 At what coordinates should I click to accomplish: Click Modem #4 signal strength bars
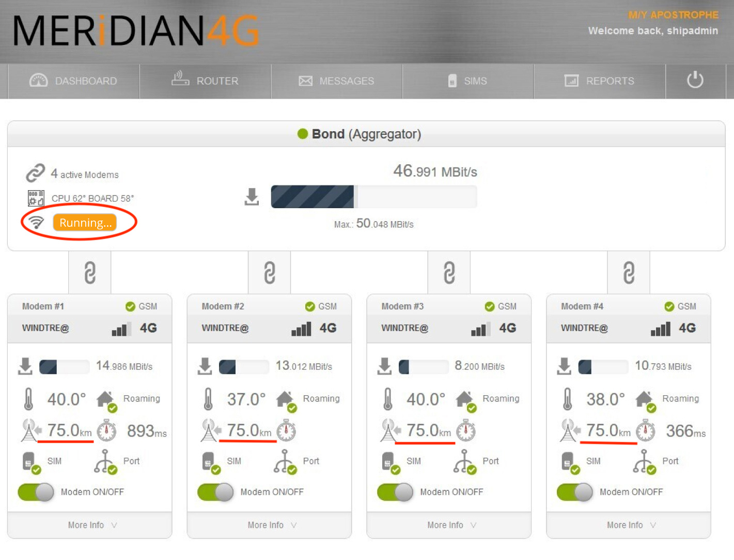(x=661, y=329)
